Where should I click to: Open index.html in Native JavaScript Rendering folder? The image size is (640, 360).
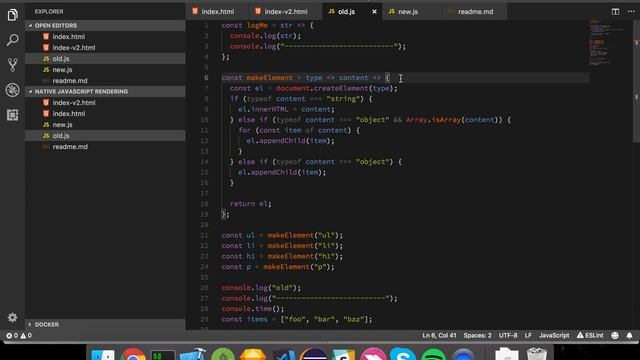pyautogui.click(x=105, y=113)
